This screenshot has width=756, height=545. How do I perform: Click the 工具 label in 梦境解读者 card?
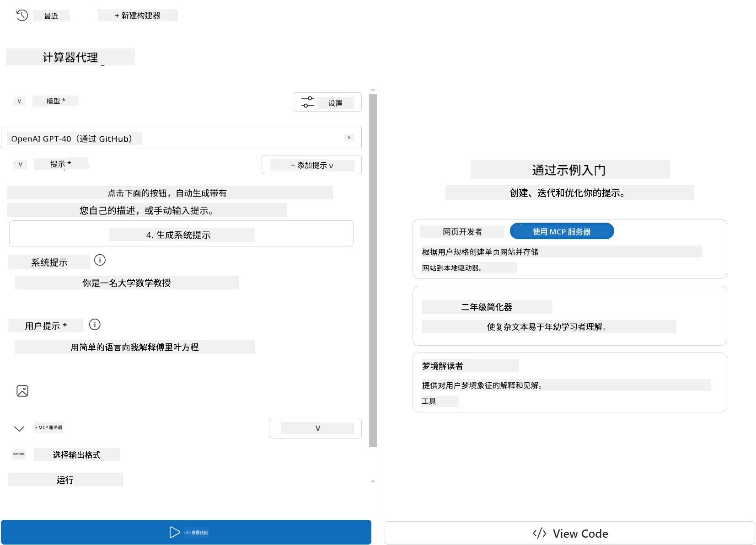[429, 401]
